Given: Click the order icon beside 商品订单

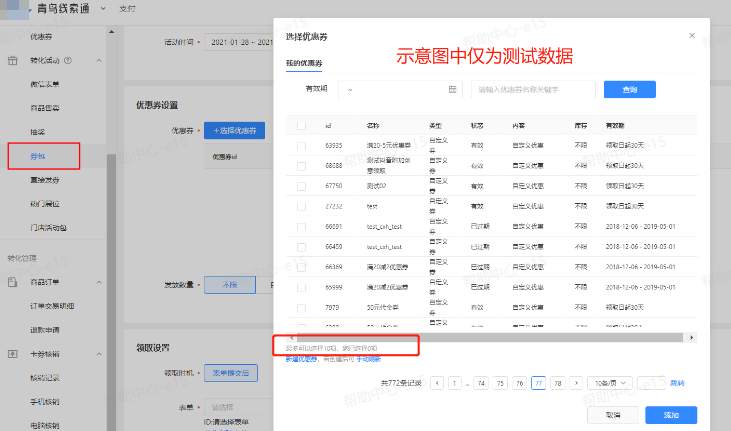Looking at the screenshot, I should pos(13,282).
